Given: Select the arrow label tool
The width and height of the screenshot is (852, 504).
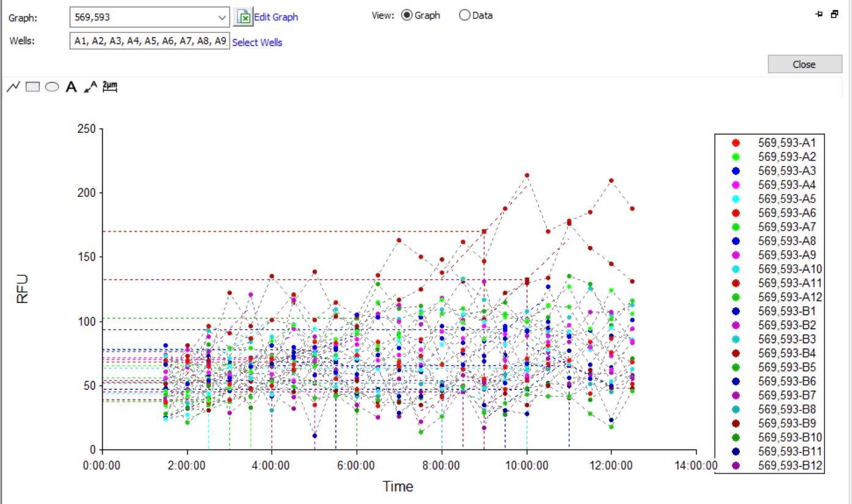Looking at the screenshot, I should [x=91, y=87].
